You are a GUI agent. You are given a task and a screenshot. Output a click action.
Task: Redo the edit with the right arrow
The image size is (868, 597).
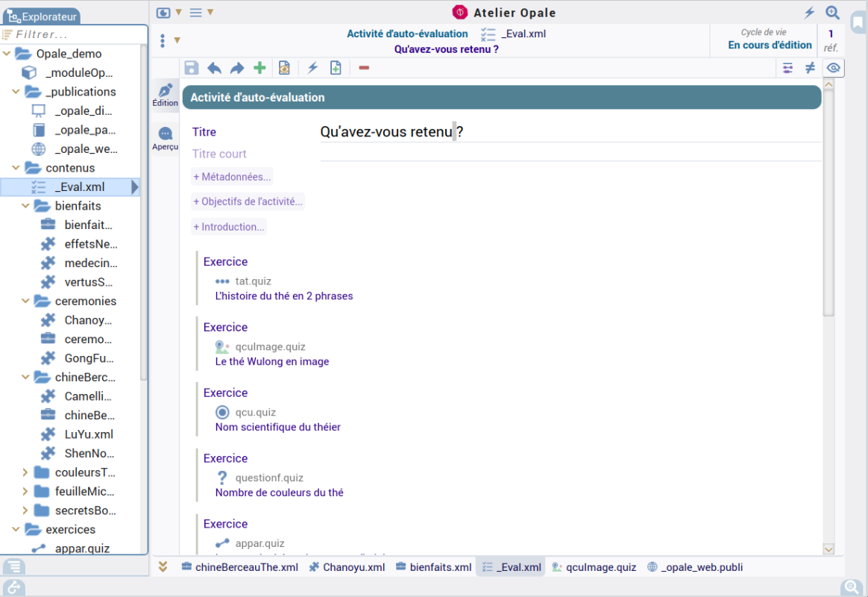pyautogui.click(x=237, y=68)
